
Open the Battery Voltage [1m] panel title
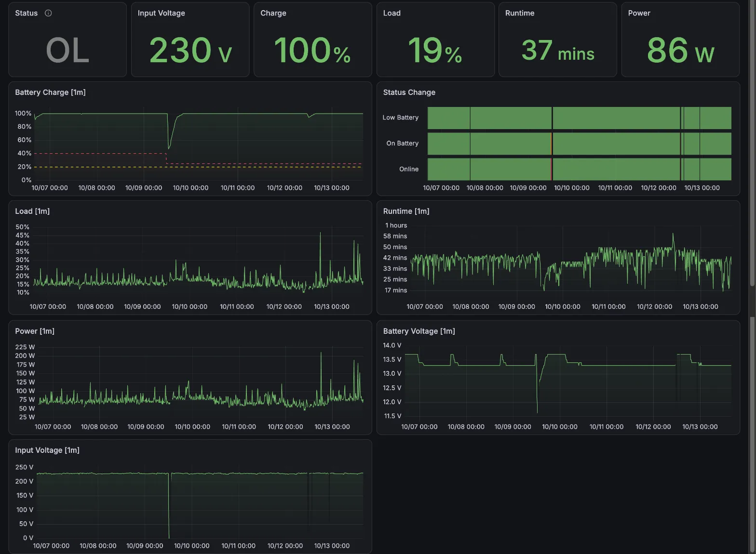(x=419, y=331)
